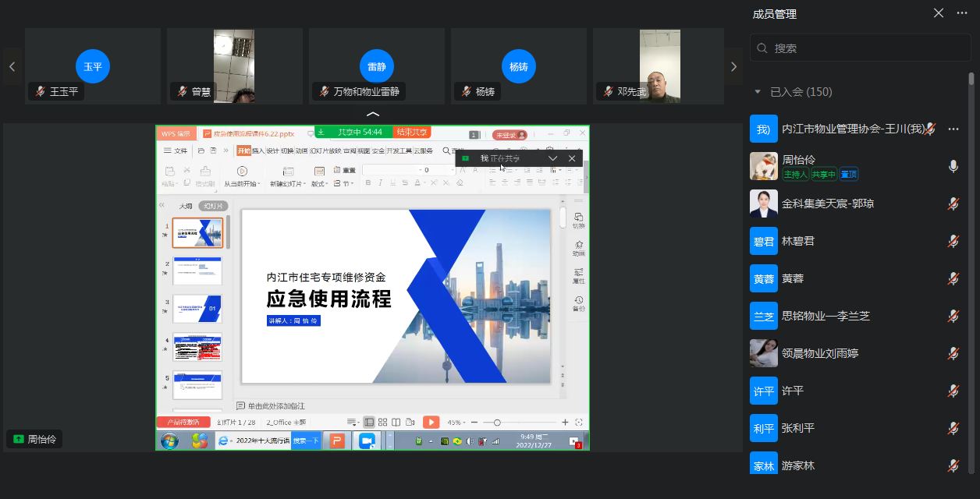
Task: Open the more options menu in 成员管理 header
Action: [x=962, y=13]
